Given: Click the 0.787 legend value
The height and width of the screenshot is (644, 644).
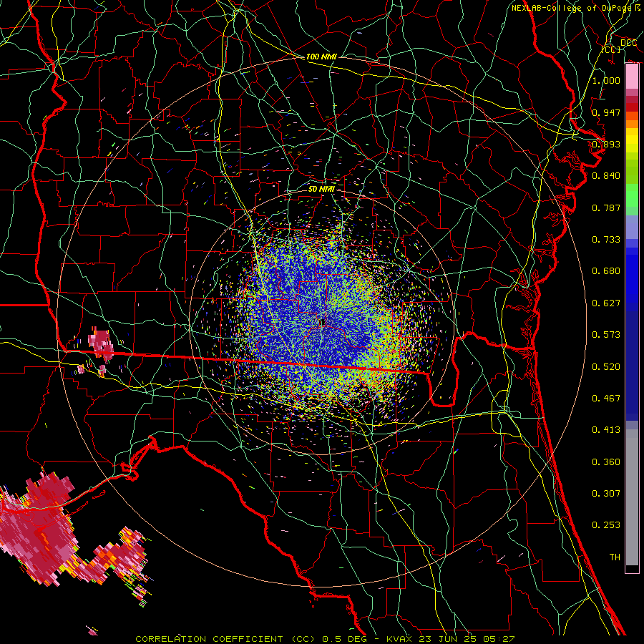Looking at the screenshot, I should tap(606, 208).
